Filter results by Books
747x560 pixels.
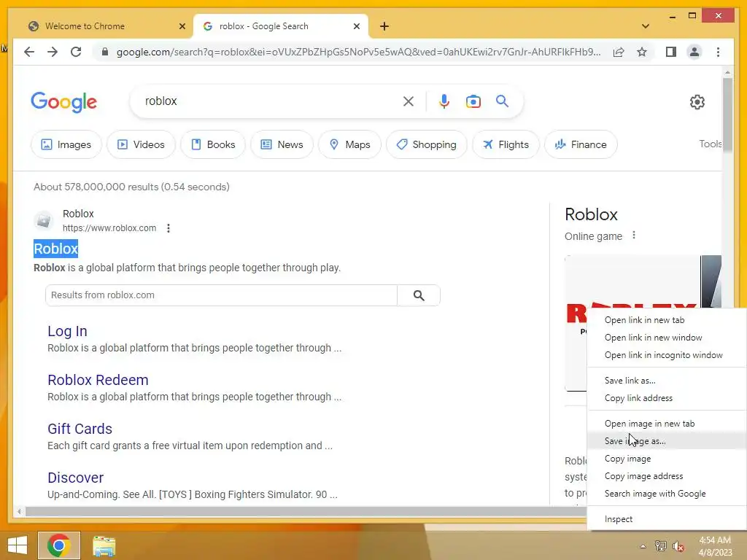click(x=213, y=144)
